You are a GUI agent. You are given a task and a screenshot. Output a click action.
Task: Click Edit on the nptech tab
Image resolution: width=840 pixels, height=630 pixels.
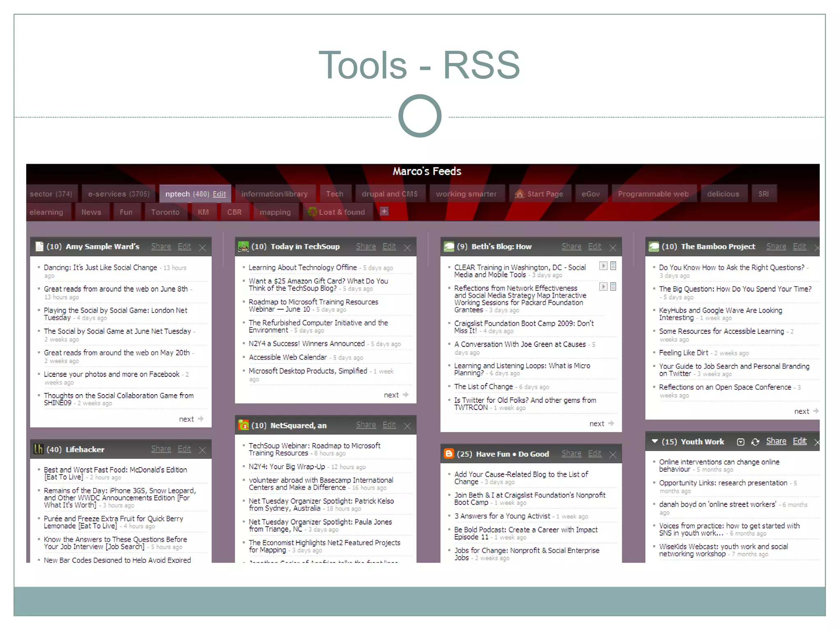pyautogui.click(x=219, y=194)
